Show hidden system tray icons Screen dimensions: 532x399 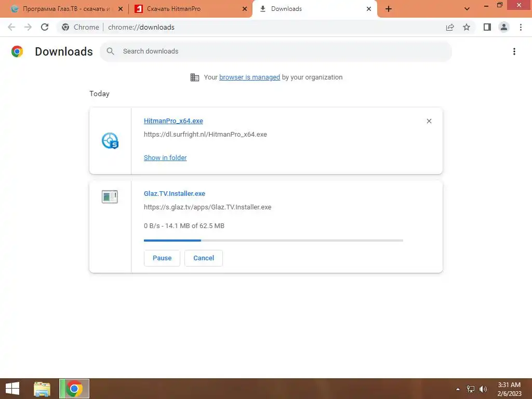click(x=458, y=389)
